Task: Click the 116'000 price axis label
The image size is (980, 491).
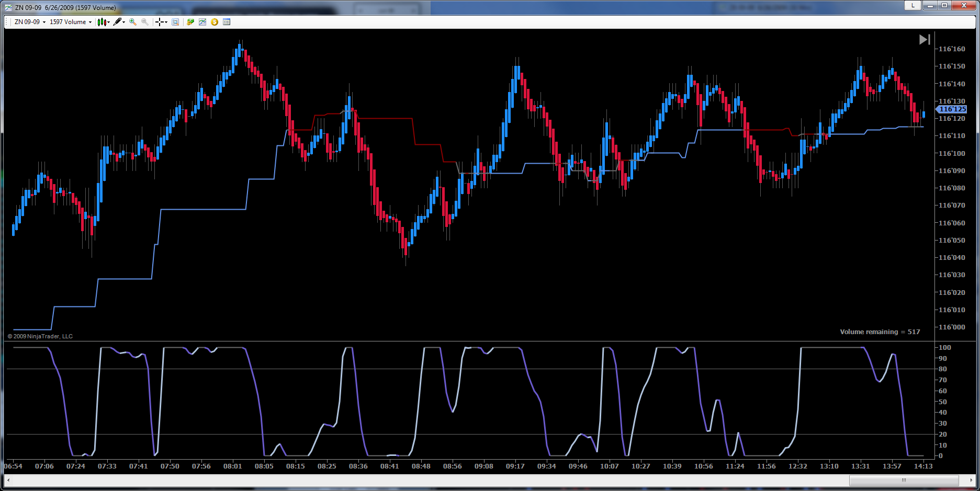Action: [x=952, y=327]
